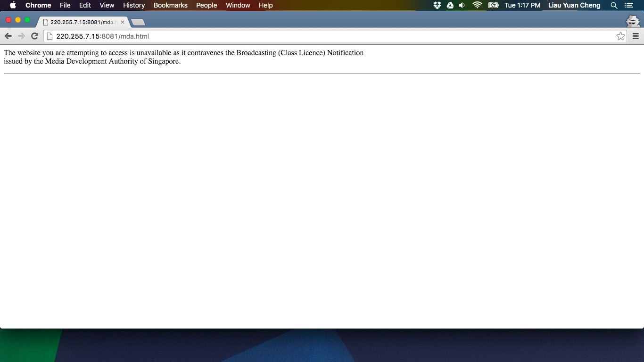The width and height of the screenshot is (644, 362).
Task: Open the Liau Yuan Cheng user menu
Action: click(x=574, y=5)
